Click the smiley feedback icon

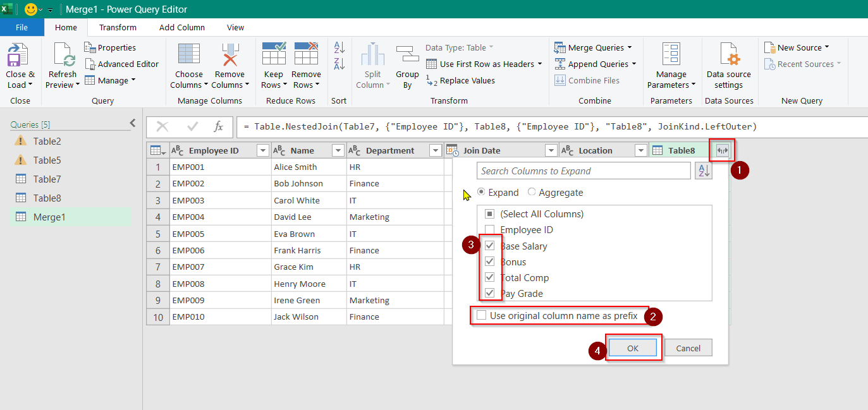[x=31, y=9]
